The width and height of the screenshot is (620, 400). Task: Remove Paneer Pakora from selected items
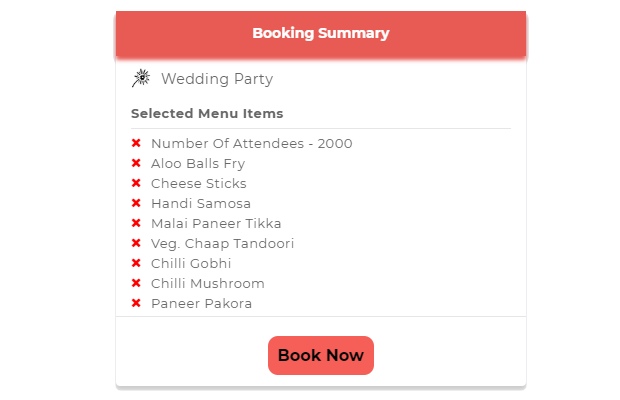click(136, 303)
